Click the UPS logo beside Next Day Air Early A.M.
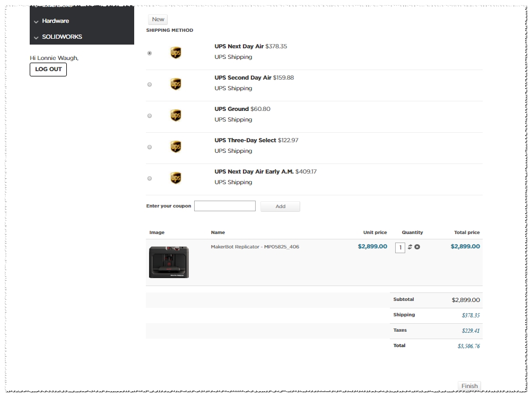 click(176, 178)
